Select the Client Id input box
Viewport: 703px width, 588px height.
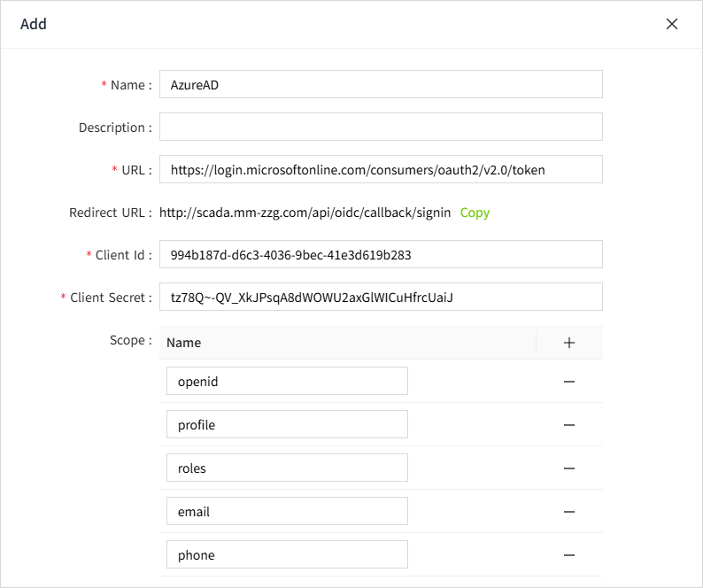(381, 254)
